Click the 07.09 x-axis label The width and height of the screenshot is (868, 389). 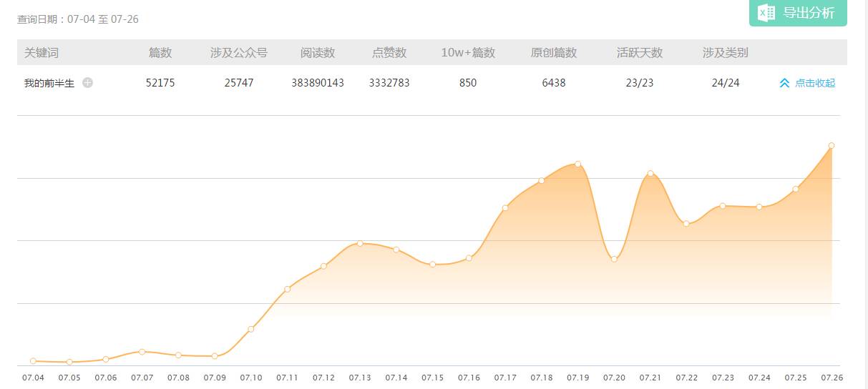point(215,378)
